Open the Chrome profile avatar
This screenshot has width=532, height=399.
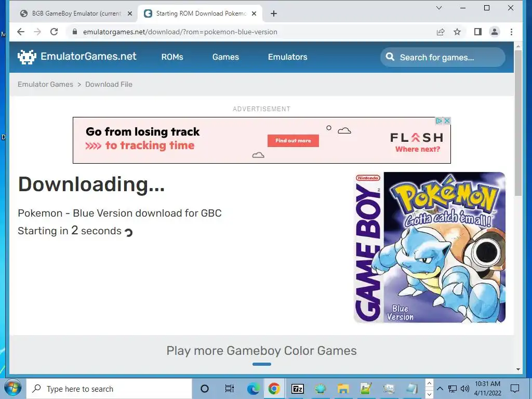click(x=495, y=32)
